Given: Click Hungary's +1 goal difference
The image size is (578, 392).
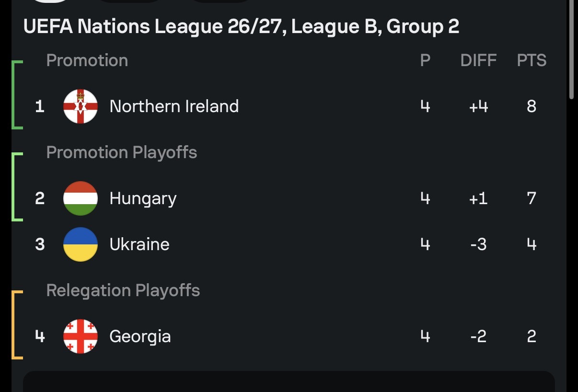Looking at the screenshot, I should click(x=478, y=198).
